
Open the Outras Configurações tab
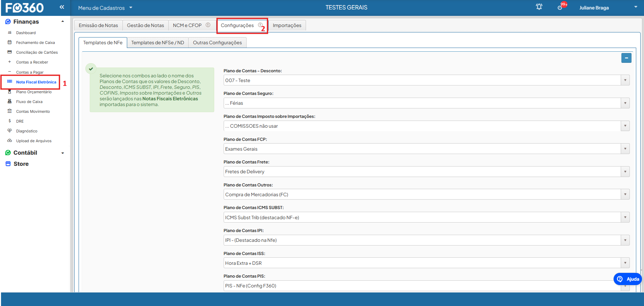coord(217,43)
